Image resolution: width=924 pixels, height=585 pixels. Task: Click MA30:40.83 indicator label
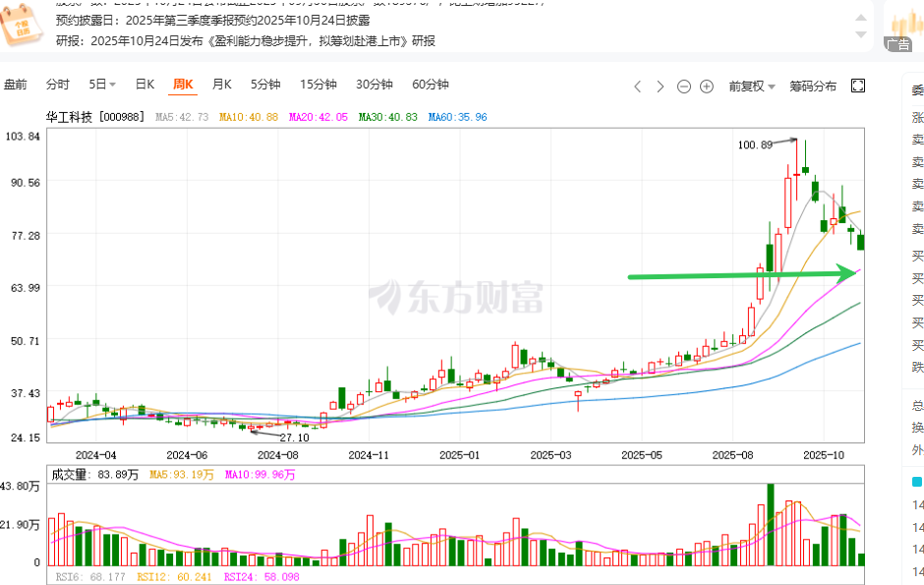tap(387, 117)
